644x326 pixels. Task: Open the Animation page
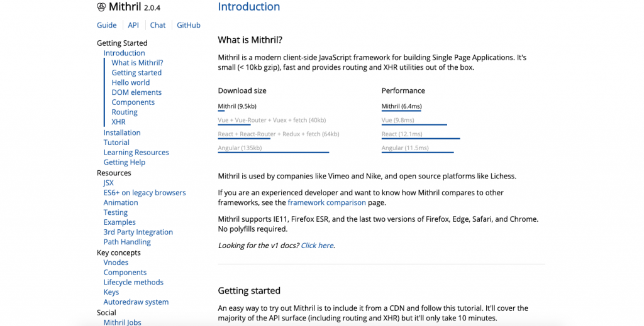point(121,202)
